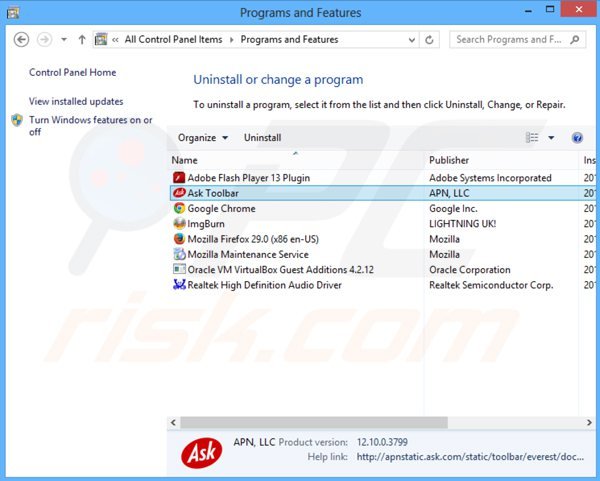Click the ImgBurn disc icon
This screenshot has width=600, height=481.
tap(179, 223)
